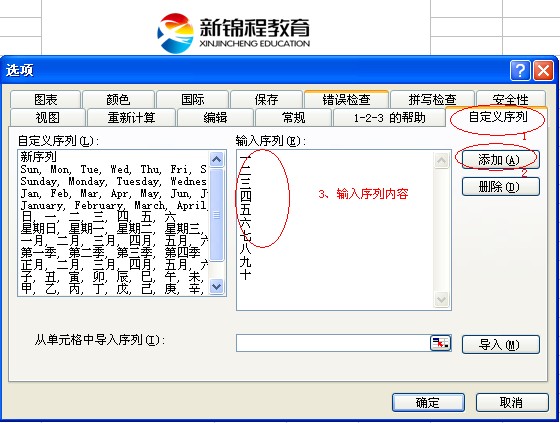Click the custom list scrollbar thumb
This screenshot has width=560, height=423.
click(216, 214)
